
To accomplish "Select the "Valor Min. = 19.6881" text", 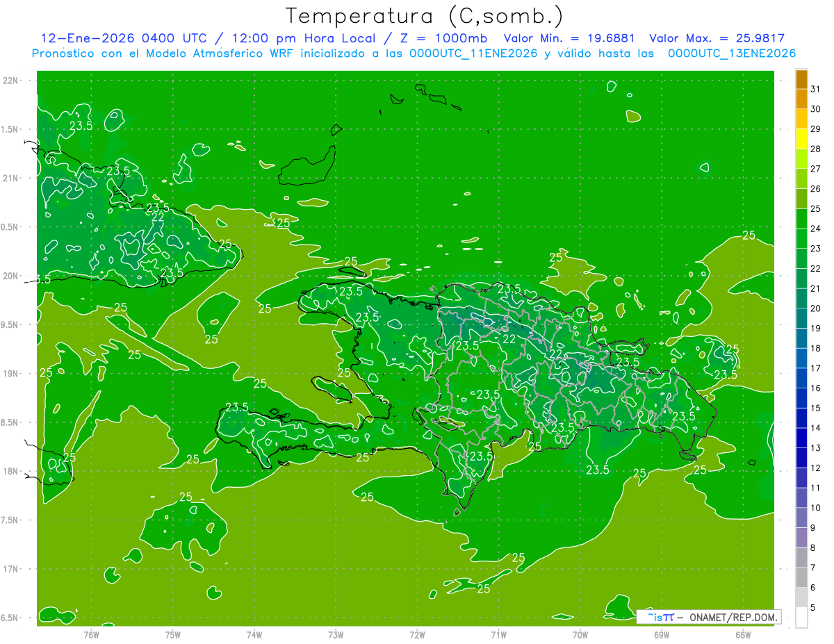I will click(x=568, y=39).
